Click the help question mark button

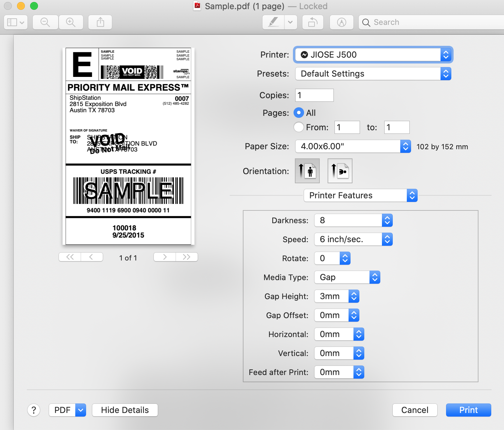tap(34, 410)
